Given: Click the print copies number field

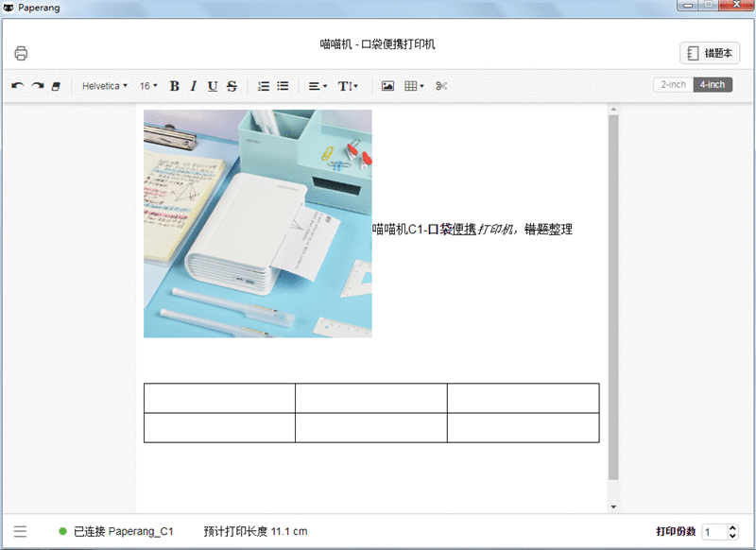Looking at the screenshot, I should [714, 532].
